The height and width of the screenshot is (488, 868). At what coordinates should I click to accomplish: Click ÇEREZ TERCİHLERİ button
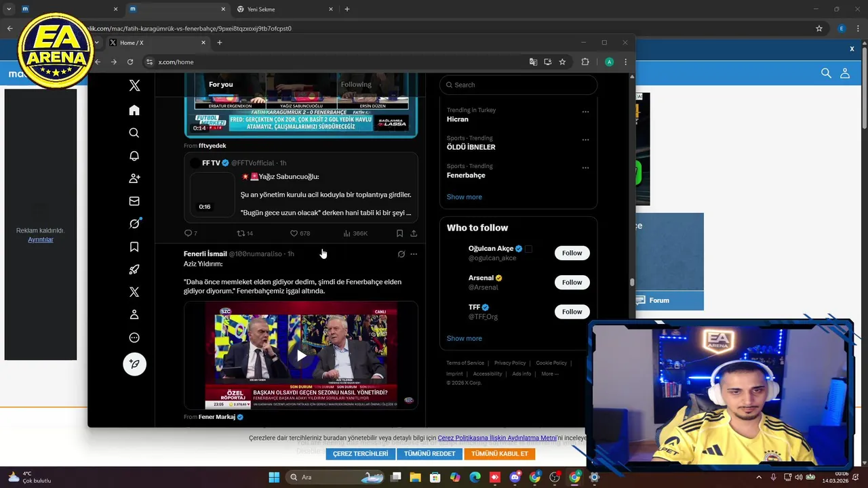360,454
